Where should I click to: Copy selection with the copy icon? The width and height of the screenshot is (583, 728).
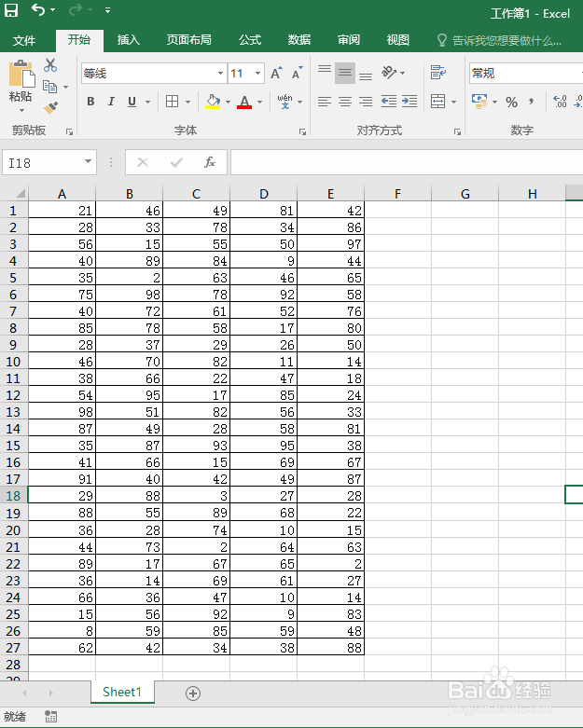coord(49,87)
